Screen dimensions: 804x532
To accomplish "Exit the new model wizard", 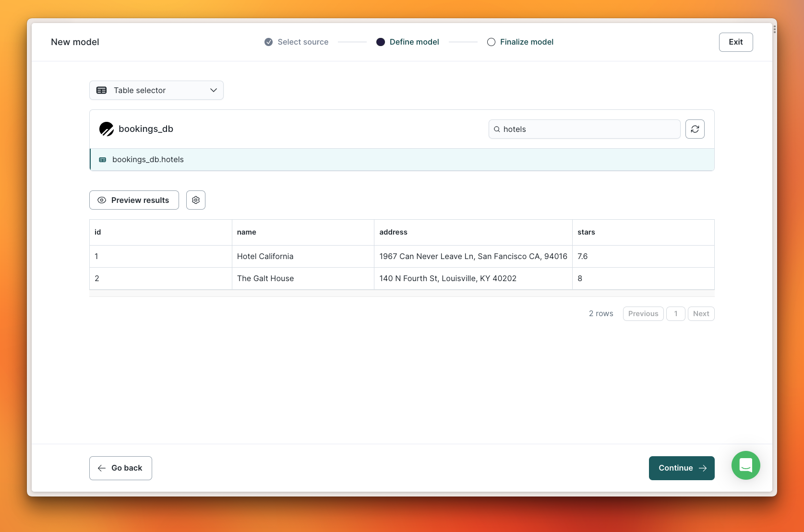I will tap(735, 42).
